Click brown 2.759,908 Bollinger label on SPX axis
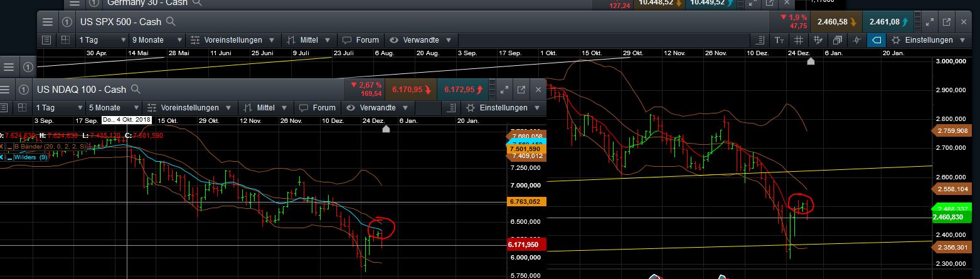 952,131
